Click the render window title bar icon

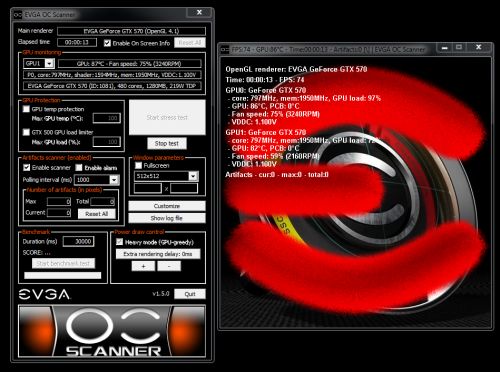tap(225, 49)
